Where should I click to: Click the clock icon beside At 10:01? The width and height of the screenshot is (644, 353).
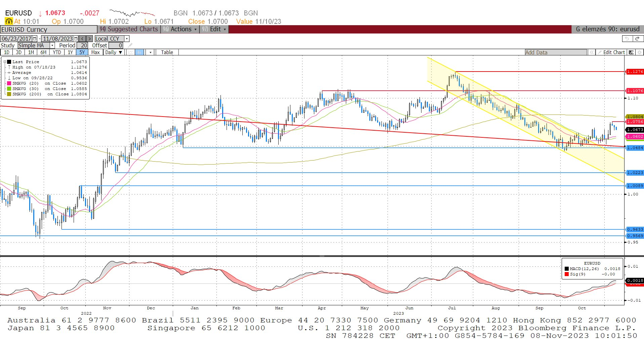[x=8, y=21]
